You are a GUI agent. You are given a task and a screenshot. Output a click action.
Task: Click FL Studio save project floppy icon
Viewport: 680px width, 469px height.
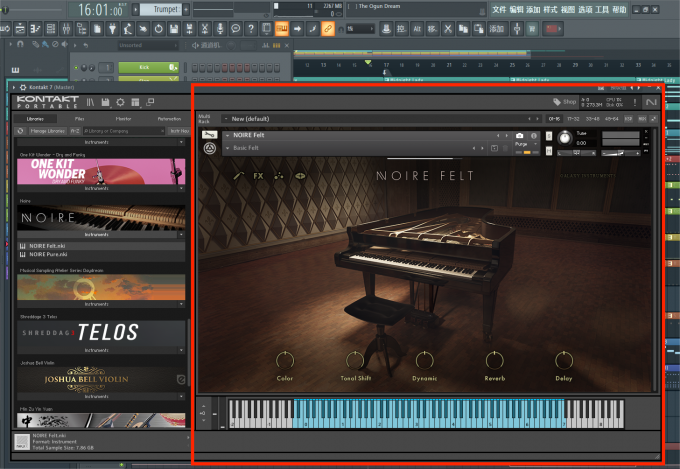(x=174, y=29)
